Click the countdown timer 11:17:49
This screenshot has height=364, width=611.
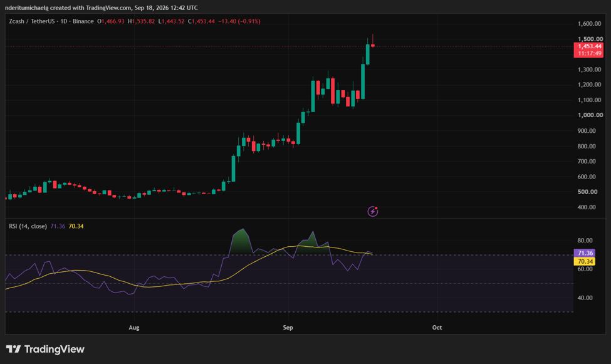589,53
